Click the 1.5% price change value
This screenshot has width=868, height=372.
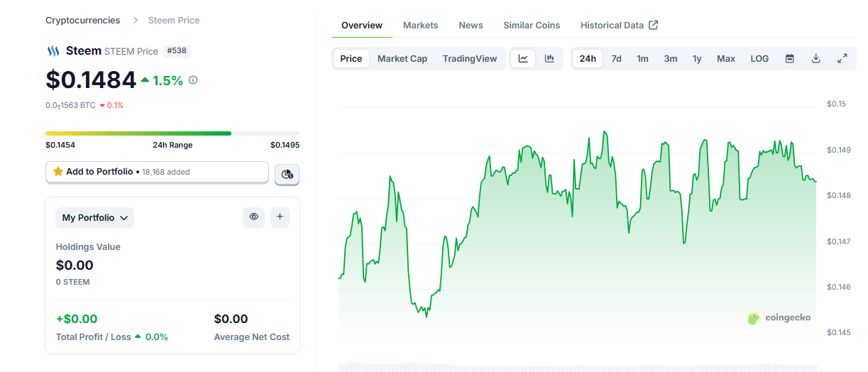[168, 80]
